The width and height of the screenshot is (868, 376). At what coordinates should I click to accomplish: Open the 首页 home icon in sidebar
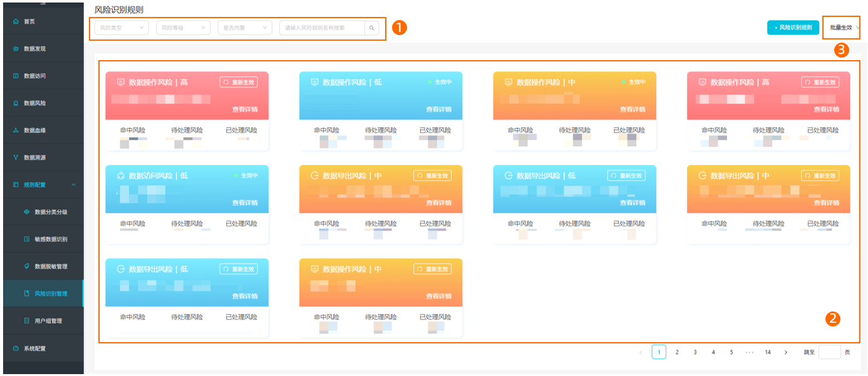[16, 21]
